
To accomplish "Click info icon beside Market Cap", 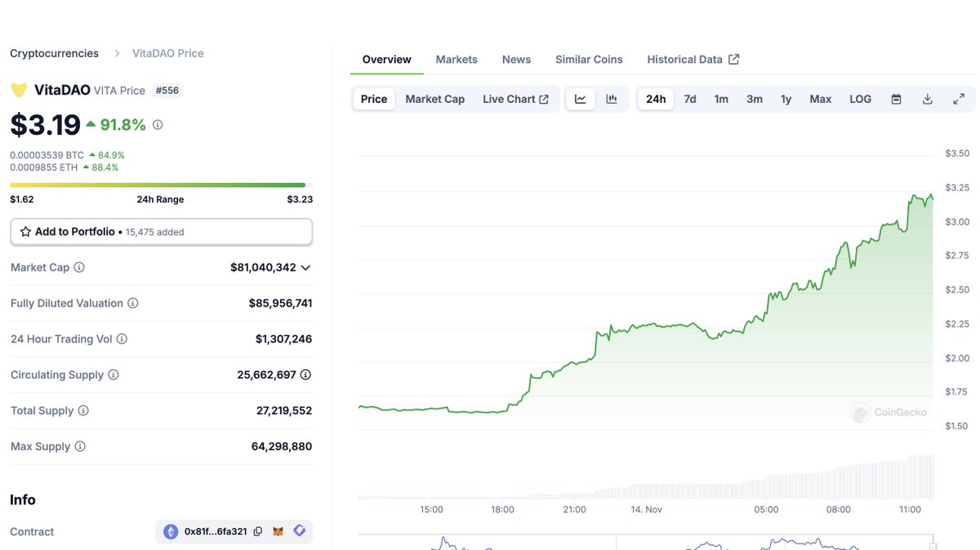I will click(x=79, y=267).
